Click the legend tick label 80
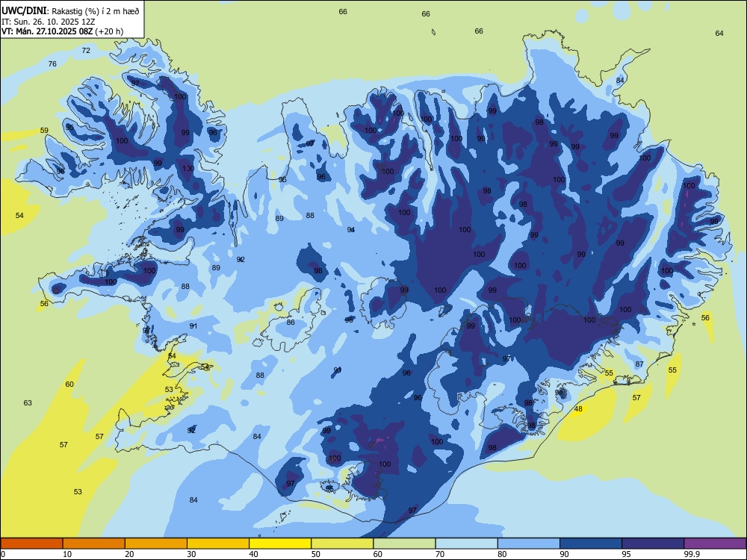Image resolution: width=747 pixels, height=560 pixels. tap(502, 554)
